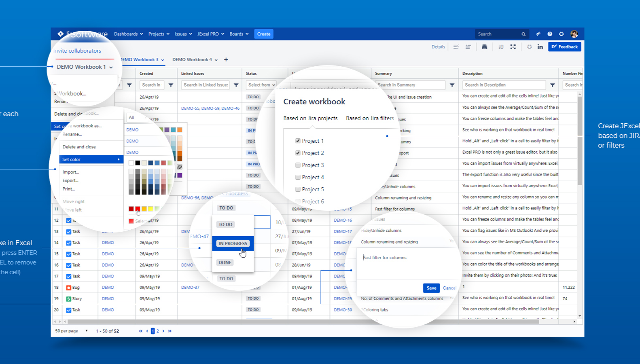Save the edited summary cell
Image resolution: width=640 pixels, height=364 pixels.
pyautogui.click(x=431, y=288)
